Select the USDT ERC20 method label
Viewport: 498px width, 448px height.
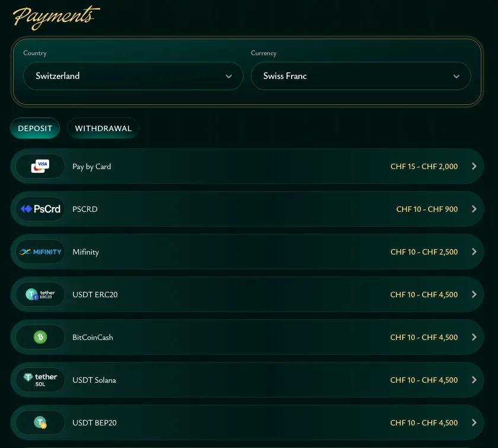(95, 295)
